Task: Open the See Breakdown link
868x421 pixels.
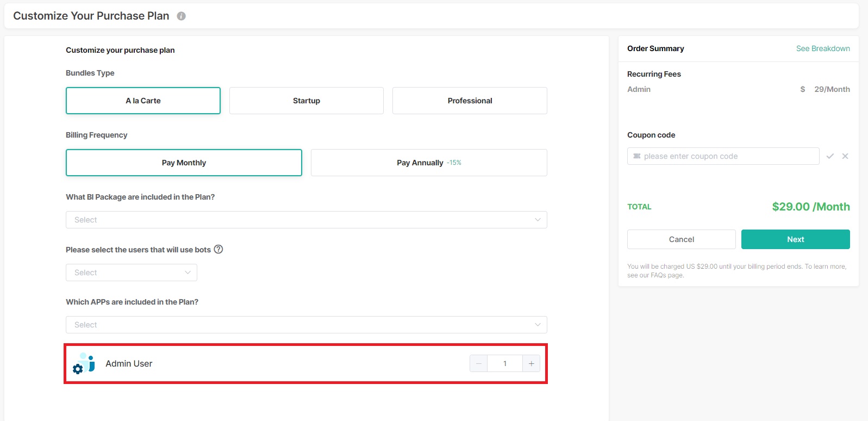Action: (x=823, y=48)
